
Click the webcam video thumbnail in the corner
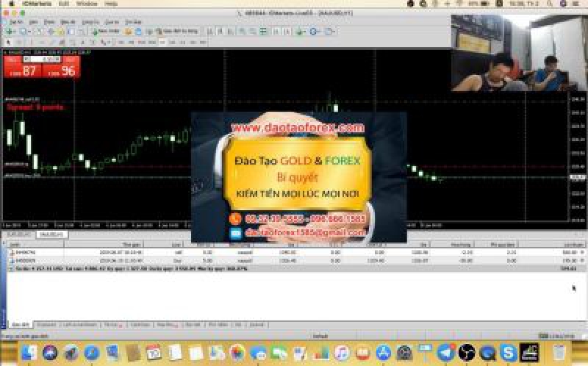[x=520, y=53]
